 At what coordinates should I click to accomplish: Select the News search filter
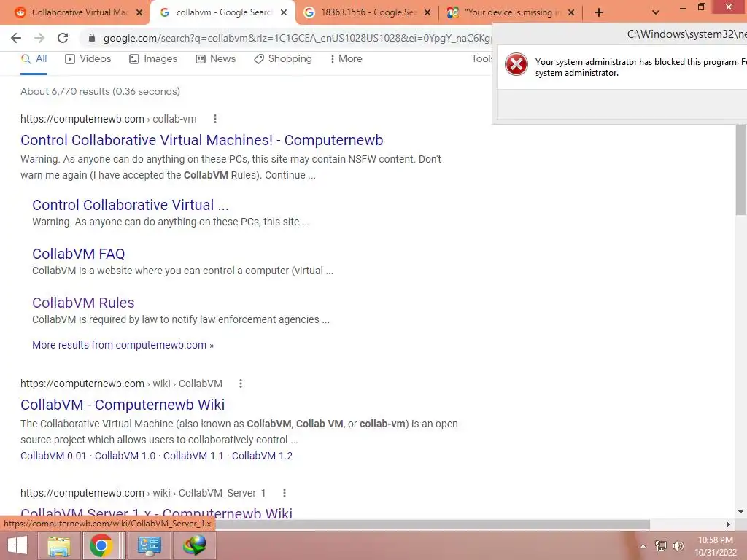[x=216, y=58]
